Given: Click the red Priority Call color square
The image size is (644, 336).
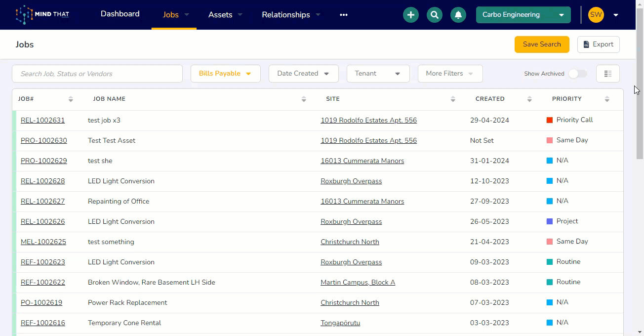Looking at the screenshot, I should coord(550,120).
